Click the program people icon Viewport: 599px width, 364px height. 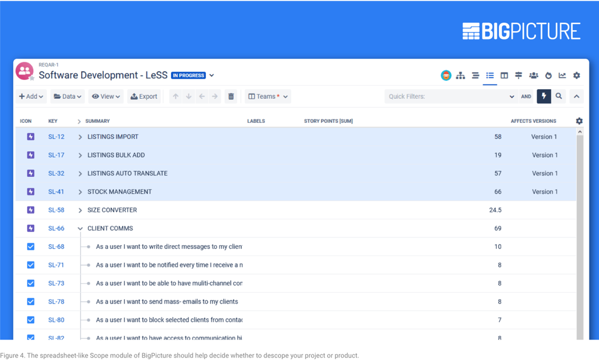coord(25,71)
